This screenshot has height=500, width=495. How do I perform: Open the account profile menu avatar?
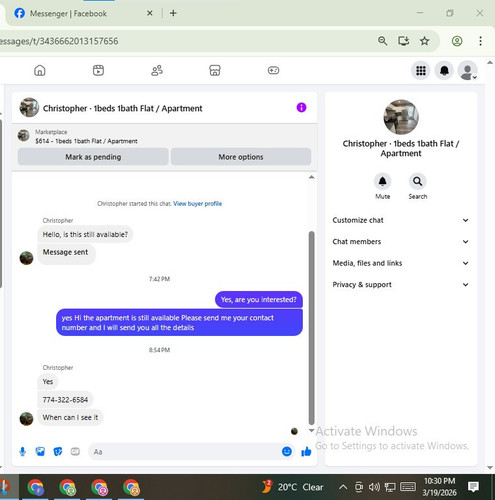(468, 71)
